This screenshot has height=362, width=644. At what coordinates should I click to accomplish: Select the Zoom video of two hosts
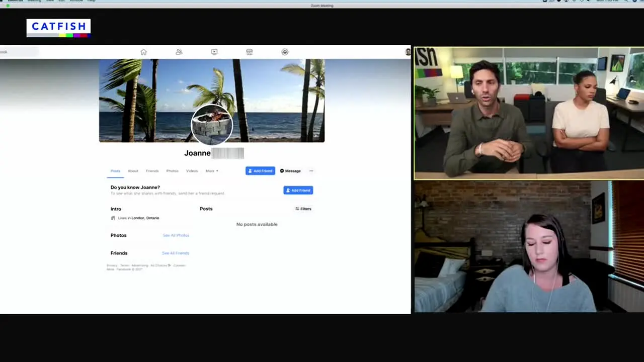[529, 113]
